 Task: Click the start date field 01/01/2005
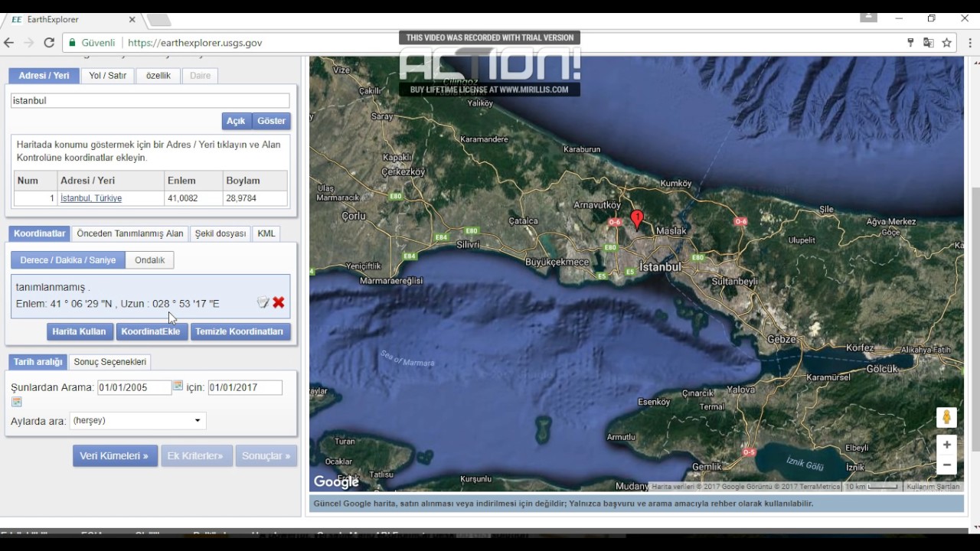(134, 387)
